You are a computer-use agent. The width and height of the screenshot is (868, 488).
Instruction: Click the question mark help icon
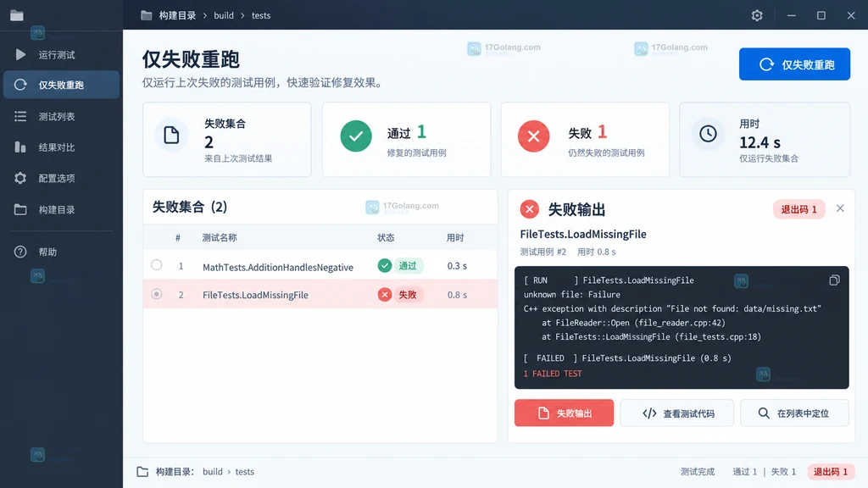pos(20,252)
